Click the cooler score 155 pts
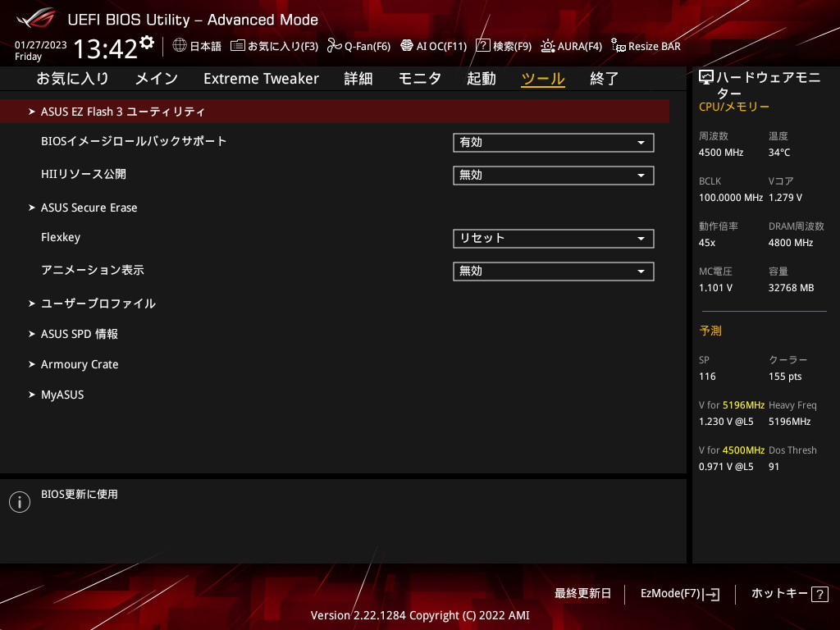 [785, 376]
